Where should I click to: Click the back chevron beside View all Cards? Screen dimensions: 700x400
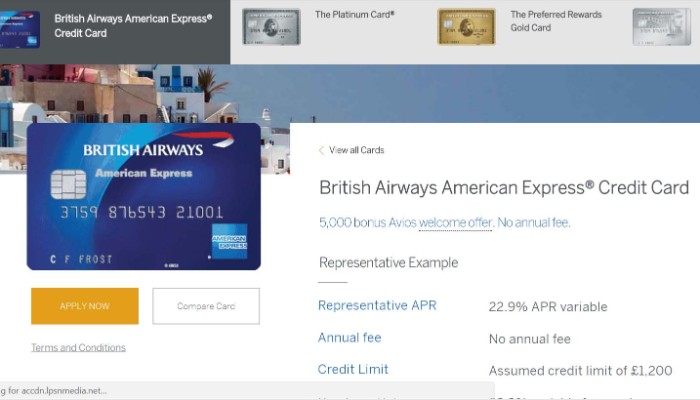321,150
